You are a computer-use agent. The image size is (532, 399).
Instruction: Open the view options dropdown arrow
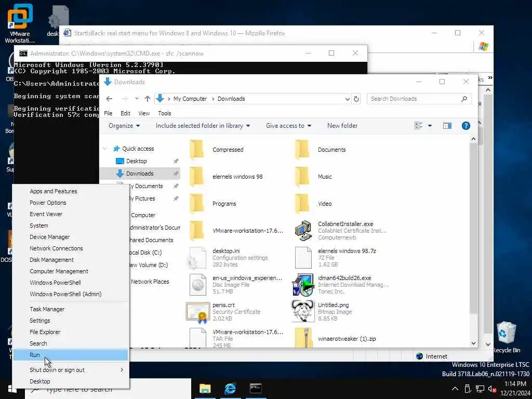[x=430, y=126]
